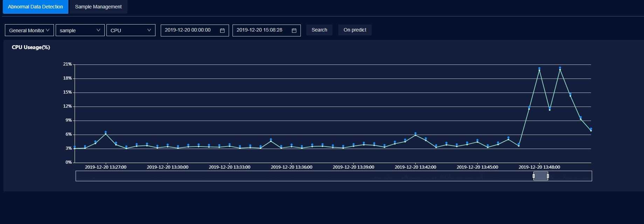Click the first 20% peak point at 13:48:00
The width and height of the screenshot is (644, 224).
coord(539,70)
